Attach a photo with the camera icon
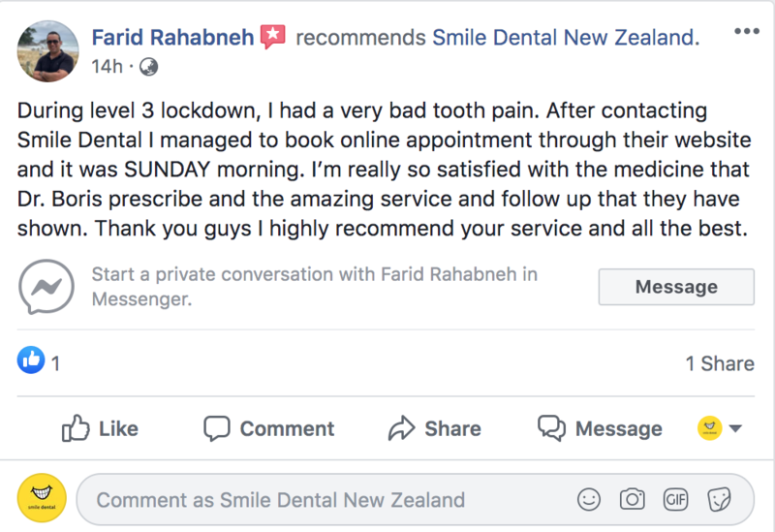Viewport: 775px width, 532px height. click(x=633, y=500)
